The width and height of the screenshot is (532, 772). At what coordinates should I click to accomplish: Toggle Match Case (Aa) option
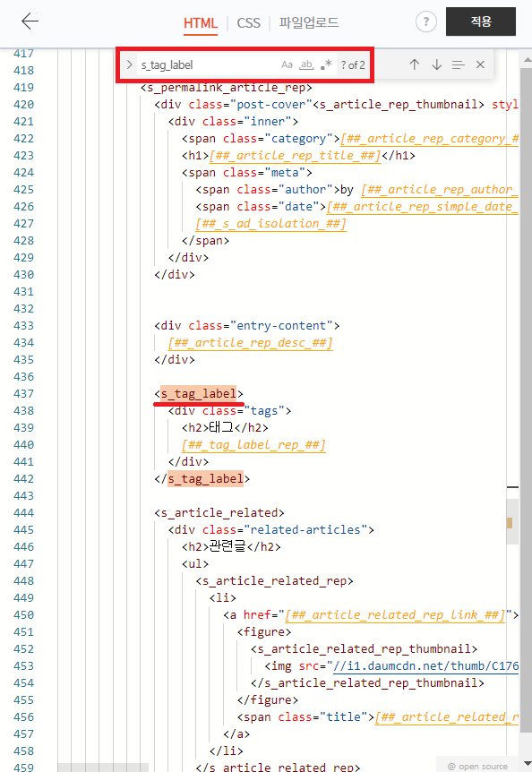point(287,64)
